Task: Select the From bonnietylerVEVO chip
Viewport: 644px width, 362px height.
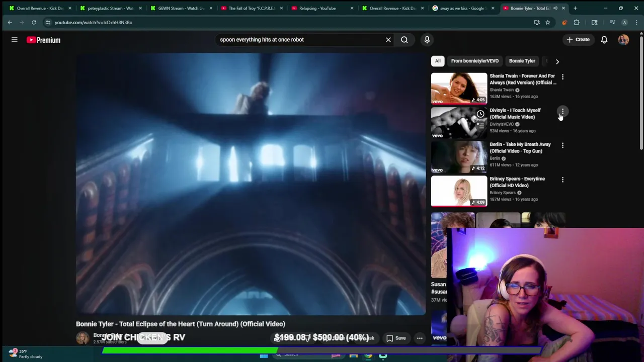Action: pos(475,61)
